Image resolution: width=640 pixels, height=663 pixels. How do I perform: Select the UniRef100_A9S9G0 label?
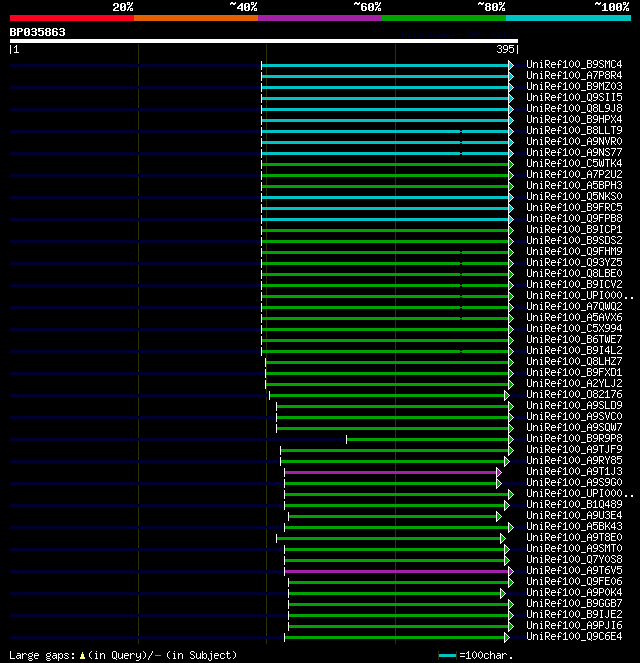574,482
